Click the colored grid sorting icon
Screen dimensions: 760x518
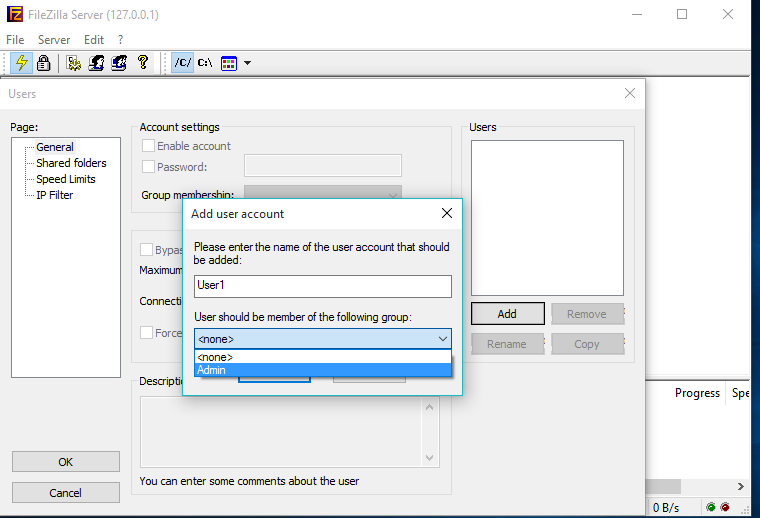pyautogui.click(x=228, y=62)
